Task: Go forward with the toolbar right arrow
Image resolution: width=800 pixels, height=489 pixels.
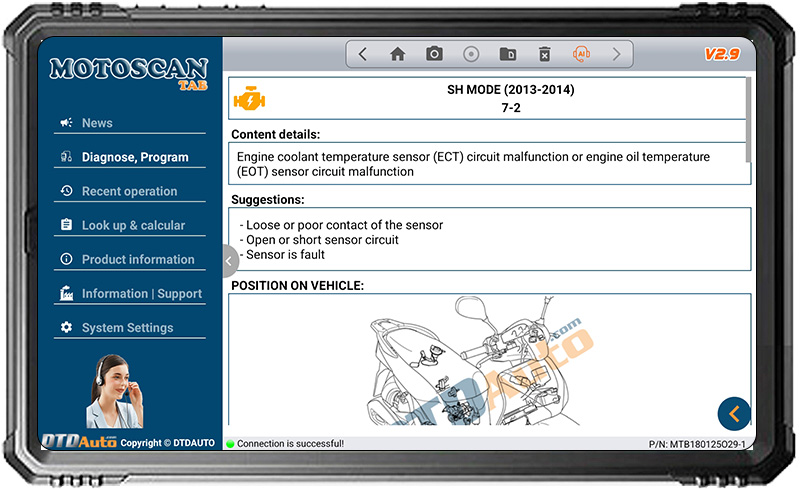Action: tap(616, 54)
